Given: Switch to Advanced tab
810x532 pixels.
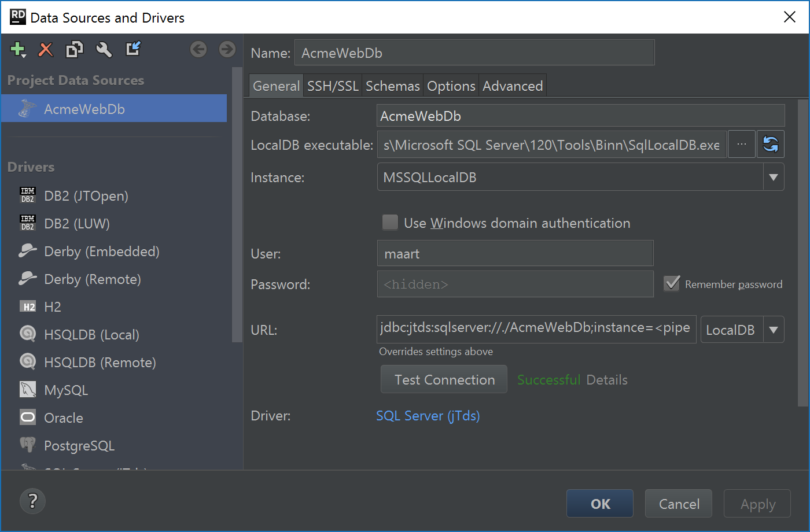Looking at the screenshot, I should [x=513, y=86].
